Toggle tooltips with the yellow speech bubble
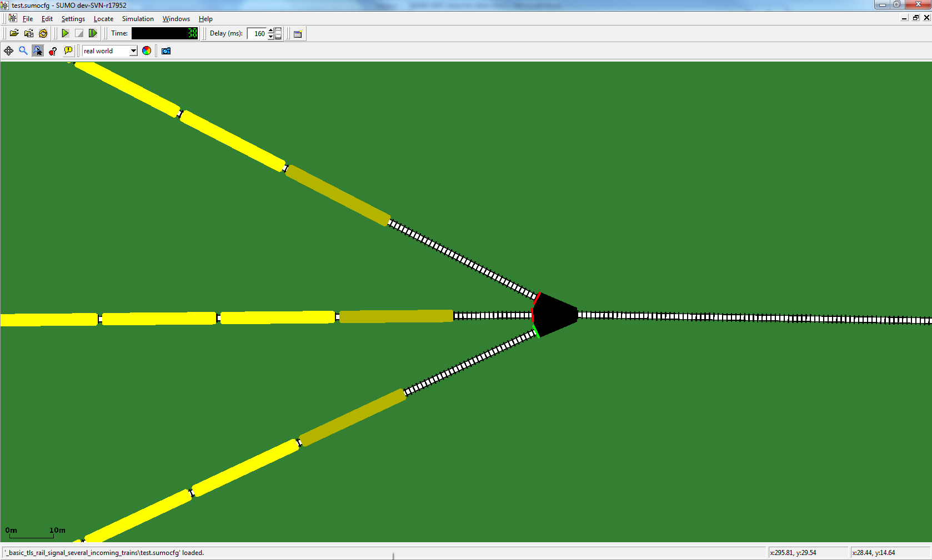This screenshot has height=560, width=932. (68, 51)
